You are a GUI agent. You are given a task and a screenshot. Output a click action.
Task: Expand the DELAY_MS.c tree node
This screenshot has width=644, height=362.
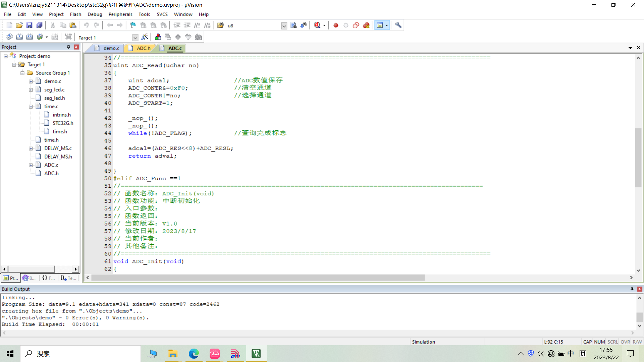click(x=31, y=148)
